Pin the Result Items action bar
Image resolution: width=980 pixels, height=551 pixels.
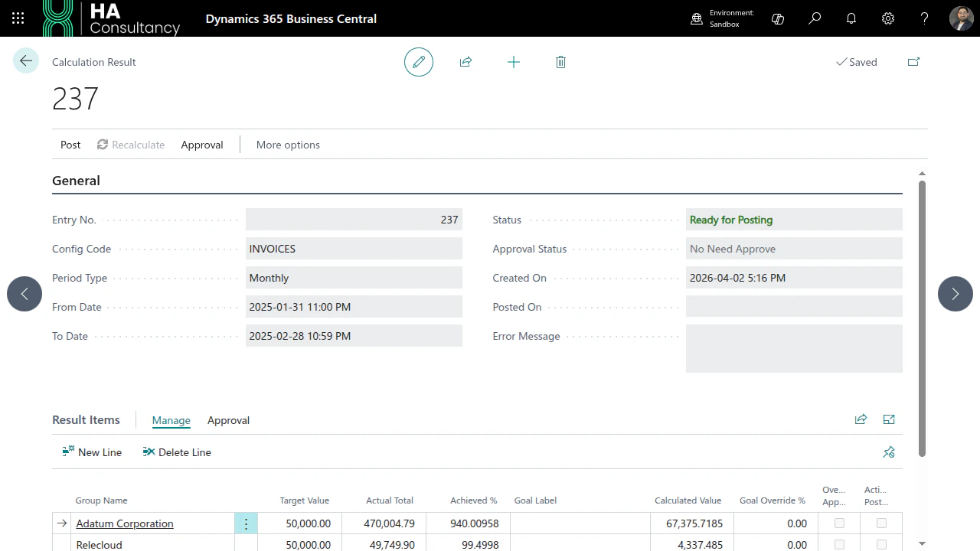[x=889, y=452]
